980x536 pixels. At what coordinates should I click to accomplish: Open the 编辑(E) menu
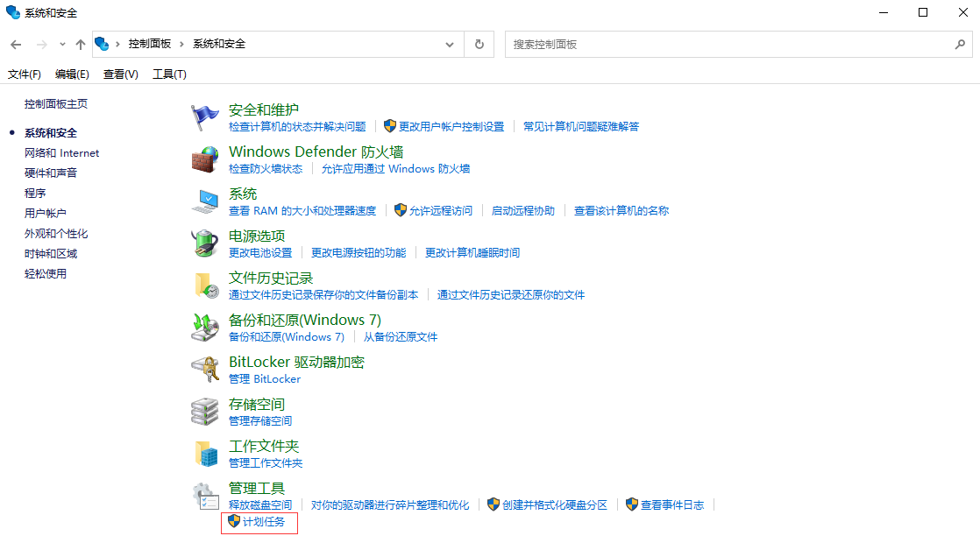pyautogui.click(x=72, y=74)
